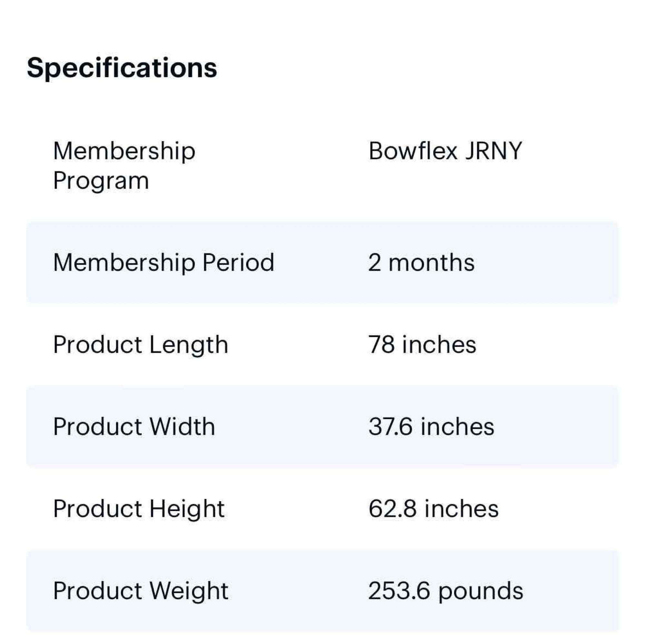Image resolution: width=645 pixels, height=644 pixels.
Task: Click the 62.8 inches value
Action: coord(433,509)
